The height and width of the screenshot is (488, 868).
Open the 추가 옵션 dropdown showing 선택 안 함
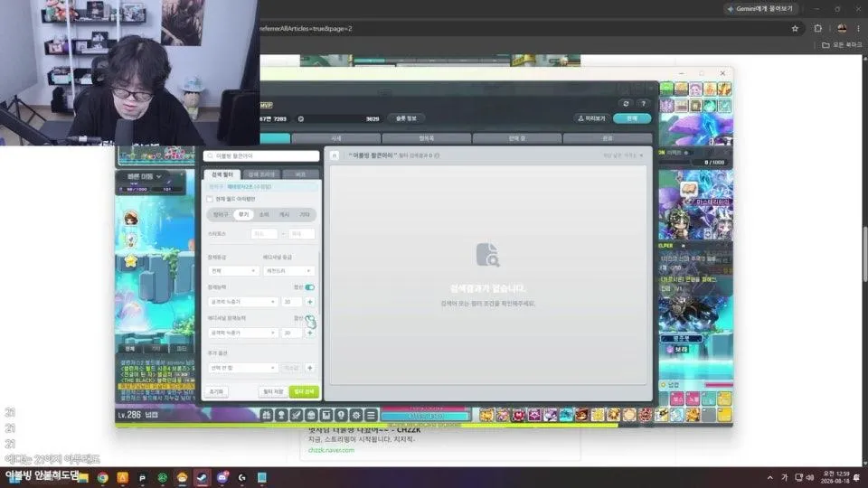pyautogui.click(x=242, y=368)
